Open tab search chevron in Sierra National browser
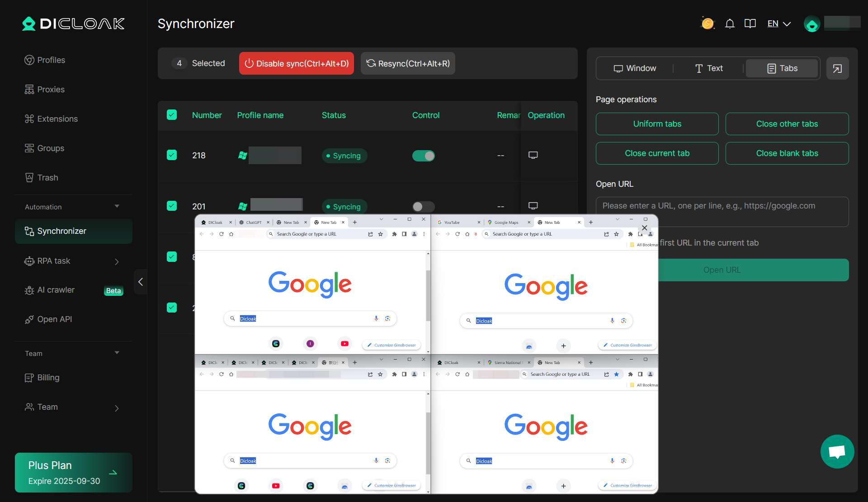This screenshot has width=868, height=502. pyautogui.click(x=617, y=360)
